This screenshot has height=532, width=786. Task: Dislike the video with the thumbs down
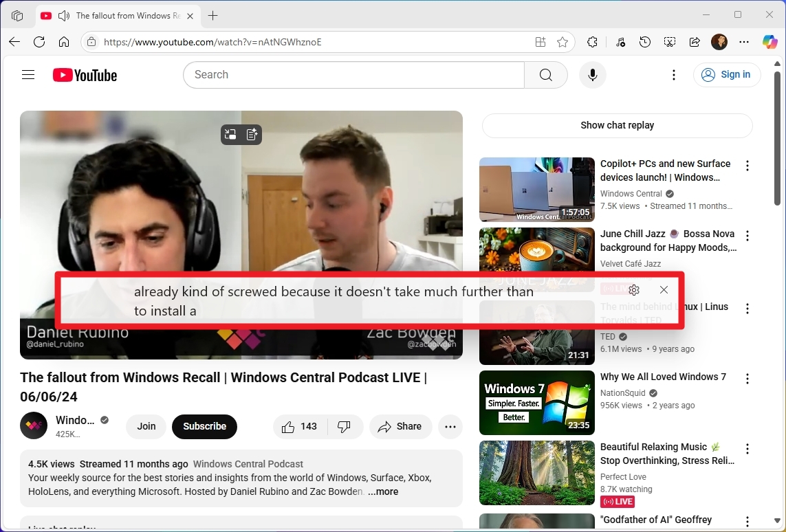[345, 426]
